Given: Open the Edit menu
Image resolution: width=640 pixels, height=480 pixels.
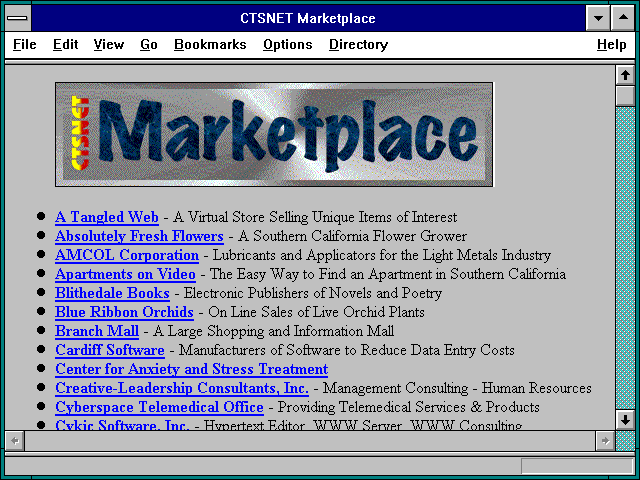Looking at the screenshot, I should [x=65, y=44].
